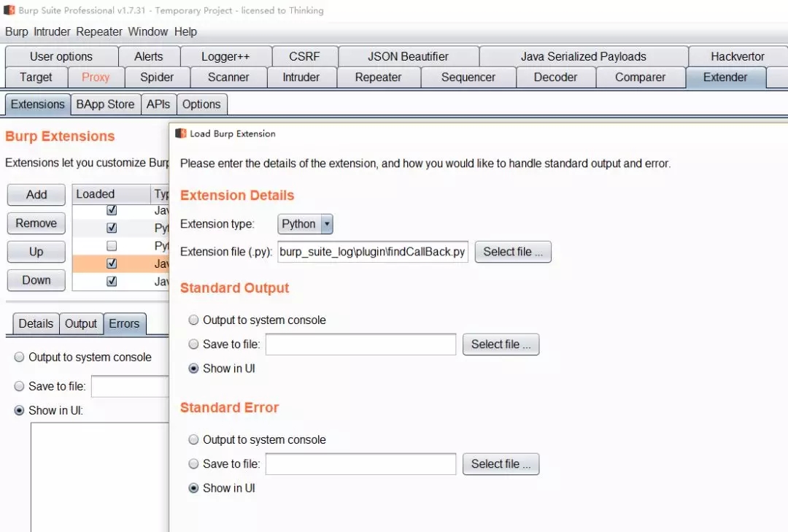This screenshot has width=788, height=532.
Task: Open the Window menu
Action: pos(147,31)
